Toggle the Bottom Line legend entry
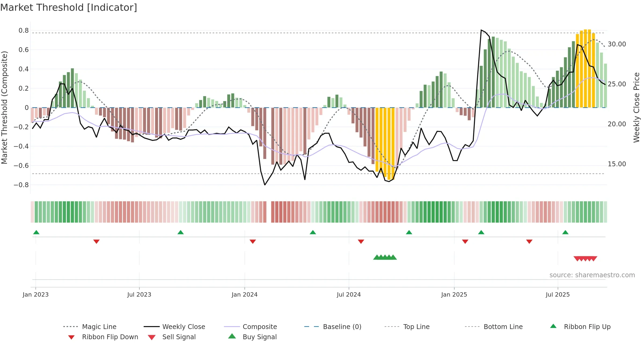 tap(494, 327)
